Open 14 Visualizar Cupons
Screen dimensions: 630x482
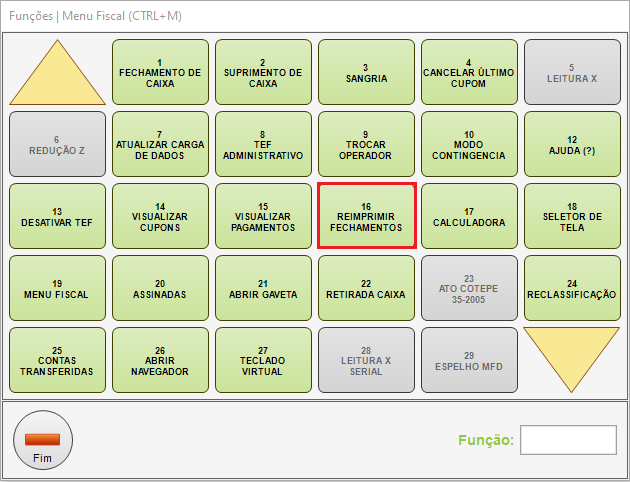click(x=160, y=216)
